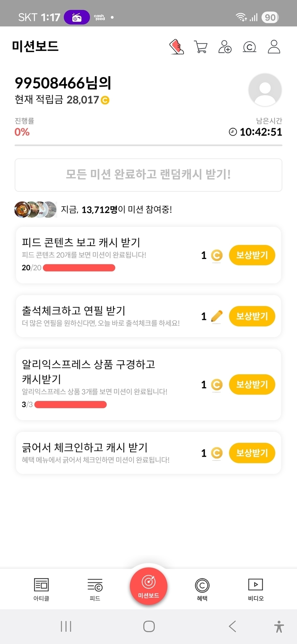
Task: Claim reward for AliExpress browsing mission
Action: coord(252,385)
